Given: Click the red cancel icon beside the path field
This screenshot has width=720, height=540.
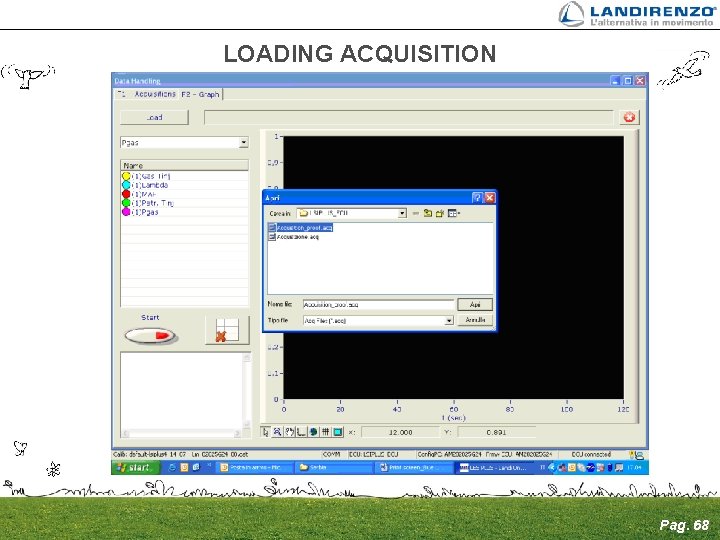Looking at the screenshot, I should [x=629, y=117].
